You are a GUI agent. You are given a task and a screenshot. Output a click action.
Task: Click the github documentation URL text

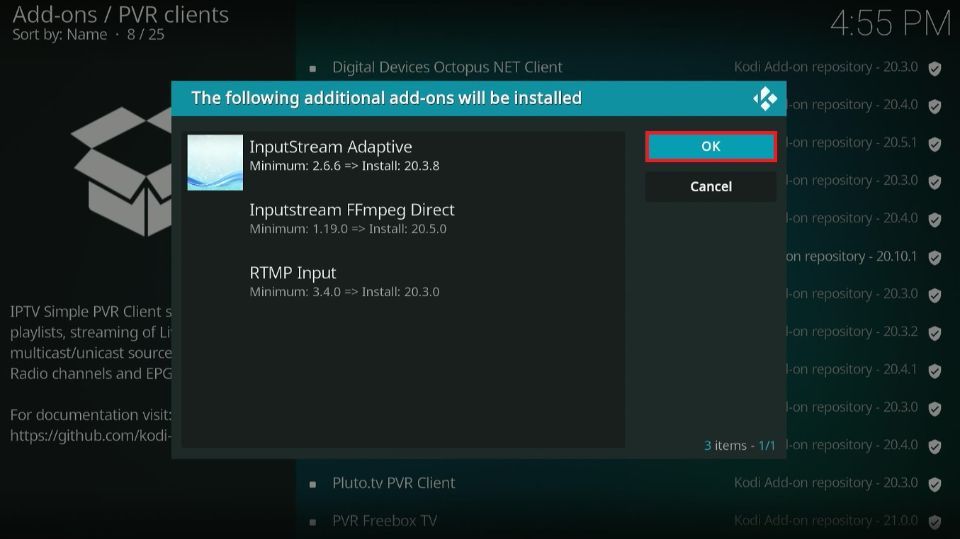click(x=91, y=435)
